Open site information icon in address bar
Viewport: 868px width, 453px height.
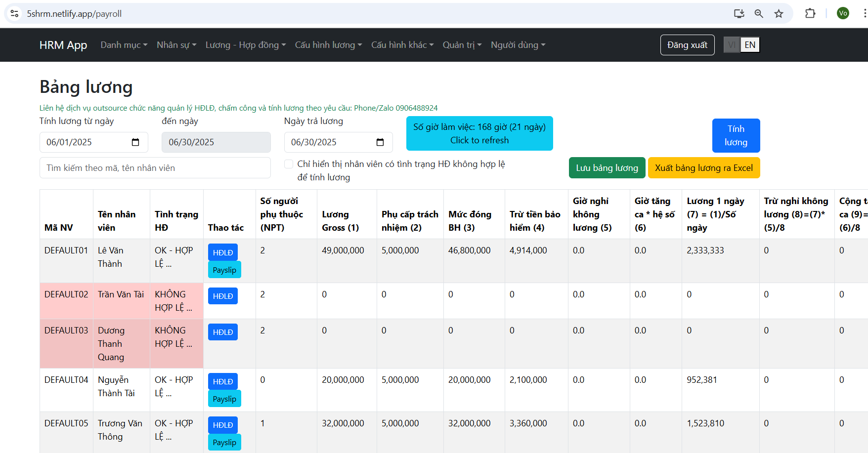coord(14,13)
